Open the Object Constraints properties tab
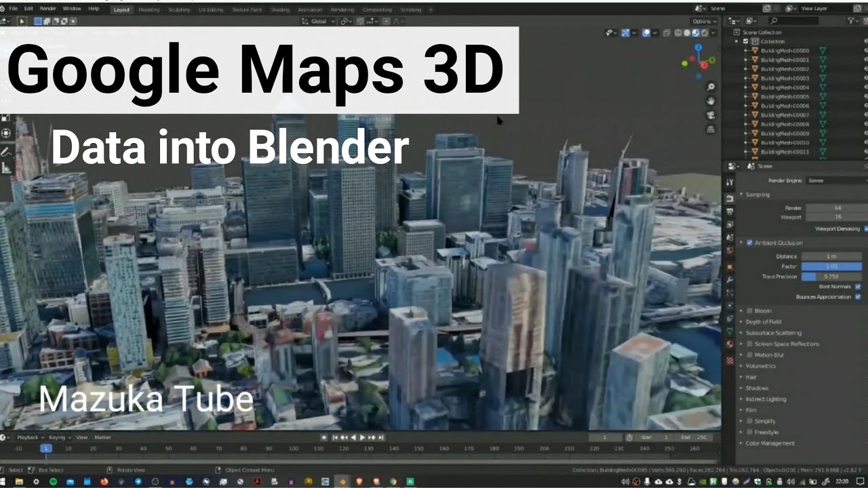This screenshot has height=488, width=868. 730,319
